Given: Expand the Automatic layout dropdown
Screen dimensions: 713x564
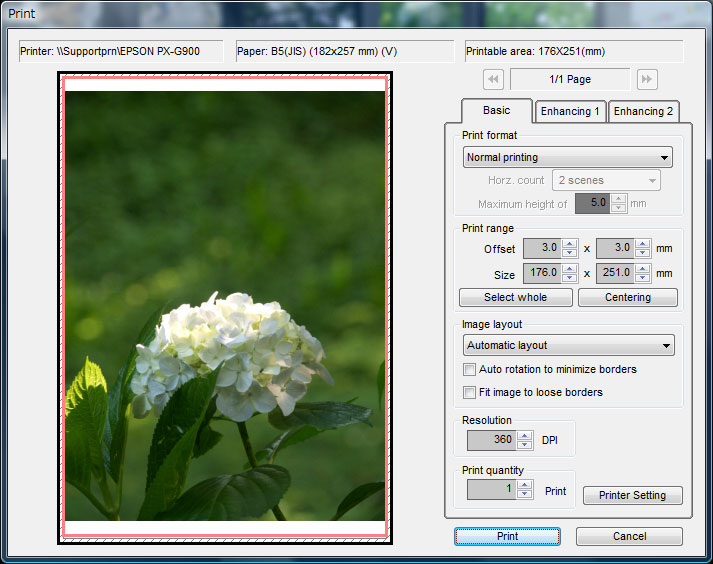Looking at the screenshot, I should [x=568, y=345].
